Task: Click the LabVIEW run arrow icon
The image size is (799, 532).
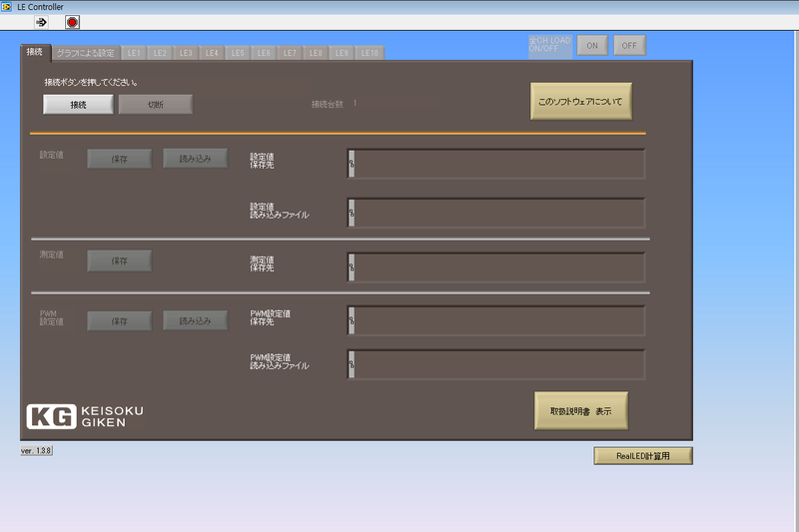Action: pyautogui.click(x=41, y=22)
